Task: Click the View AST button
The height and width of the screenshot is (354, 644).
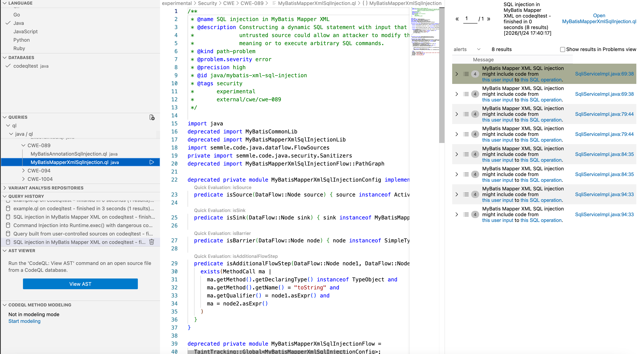Action: point(80,284)
